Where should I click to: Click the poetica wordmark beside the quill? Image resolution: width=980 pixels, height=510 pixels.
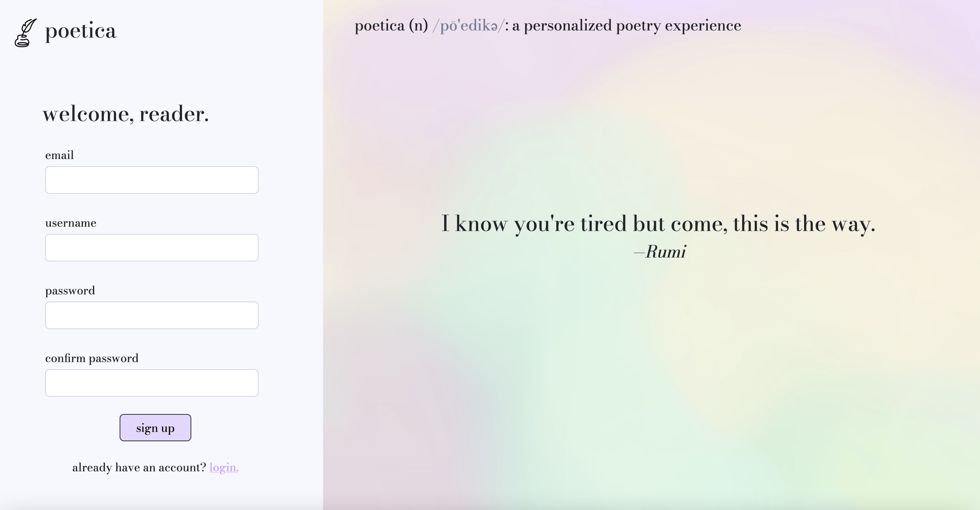pos(80,31)
